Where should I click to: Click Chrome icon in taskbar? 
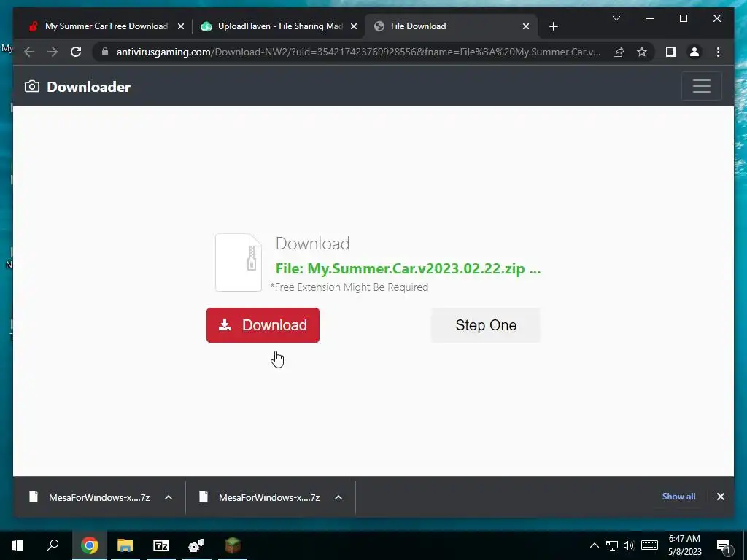(x=89, y=545)
